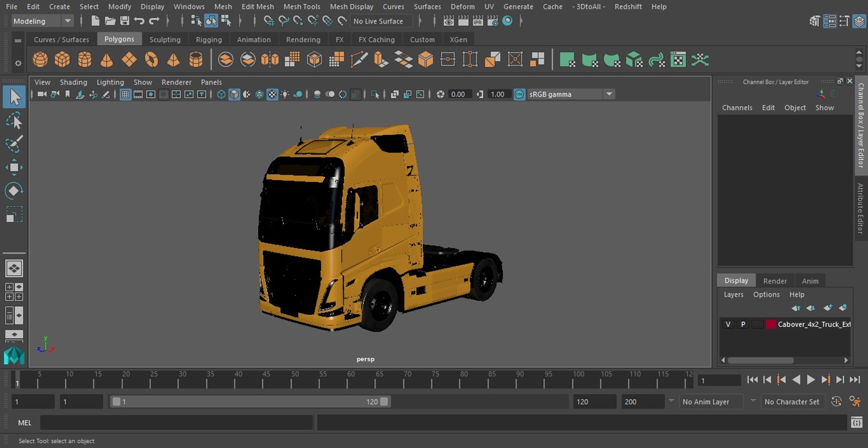
Task: Activate the Lasso select tool
Action: click(x=14, y=121)
